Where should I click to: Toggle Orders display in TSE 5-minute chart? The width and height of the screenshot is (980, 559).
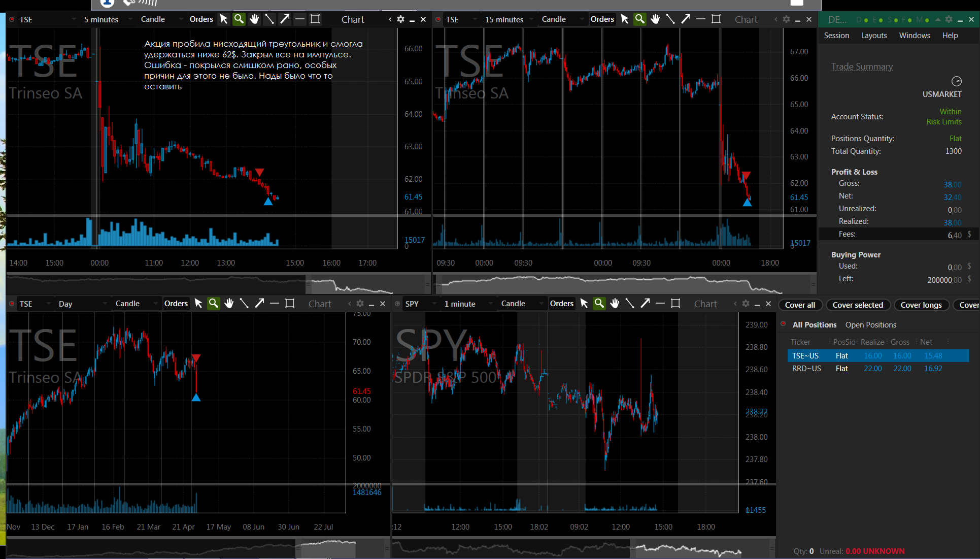tap(201, 19)
